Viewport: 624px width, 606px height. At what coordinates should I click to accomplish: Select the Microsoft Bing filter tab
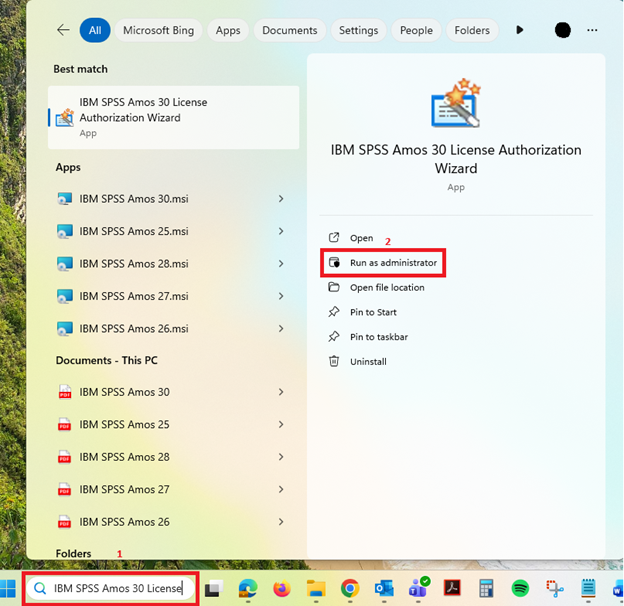(x=158, y=30)
